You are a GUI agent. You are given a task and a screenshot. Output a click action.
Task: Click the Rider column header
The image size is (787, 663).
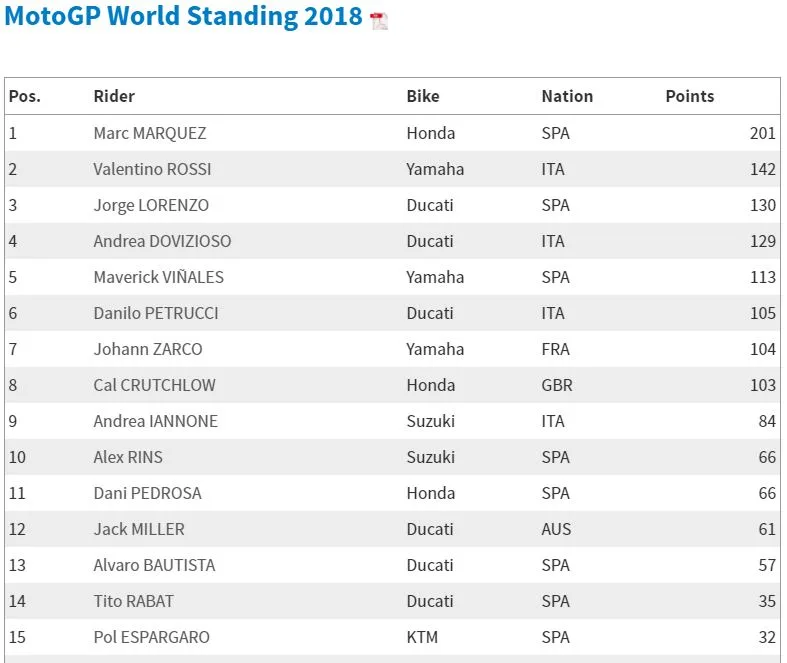point(114,96)
